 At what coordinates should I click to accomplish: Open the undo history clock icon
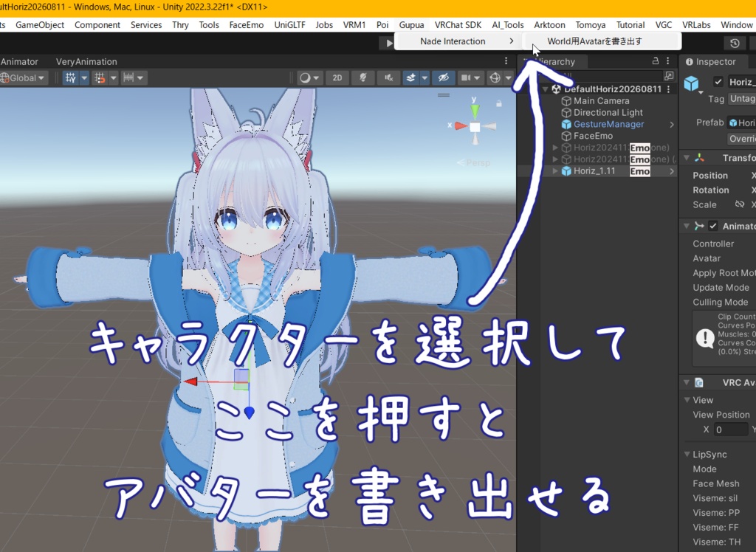pos(735,44)
